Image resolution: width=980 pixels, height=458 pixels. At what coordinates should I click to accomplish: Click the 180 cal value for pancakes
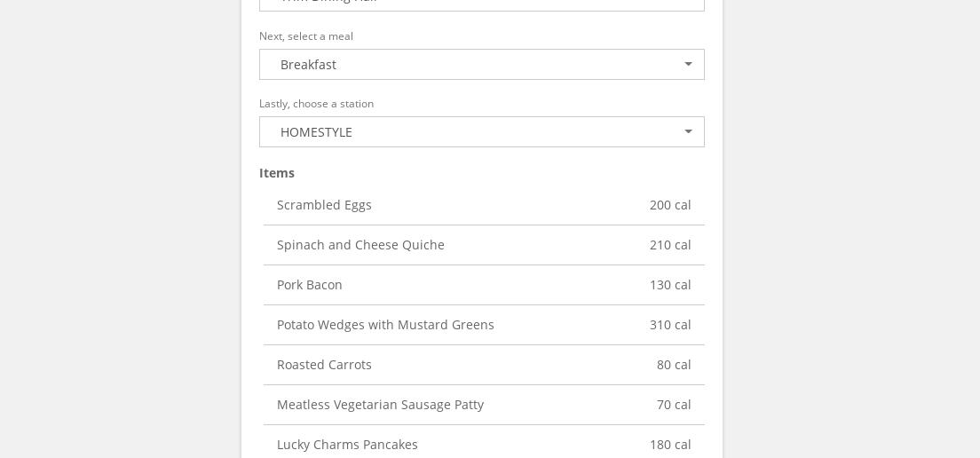(x=670, y=445)
